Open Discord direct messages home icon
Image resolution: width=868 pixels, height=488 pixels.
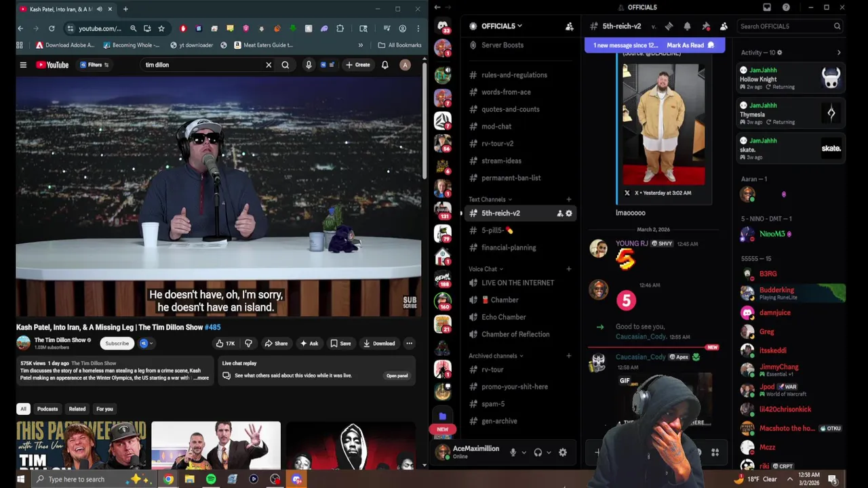click(x=443, y=26)
